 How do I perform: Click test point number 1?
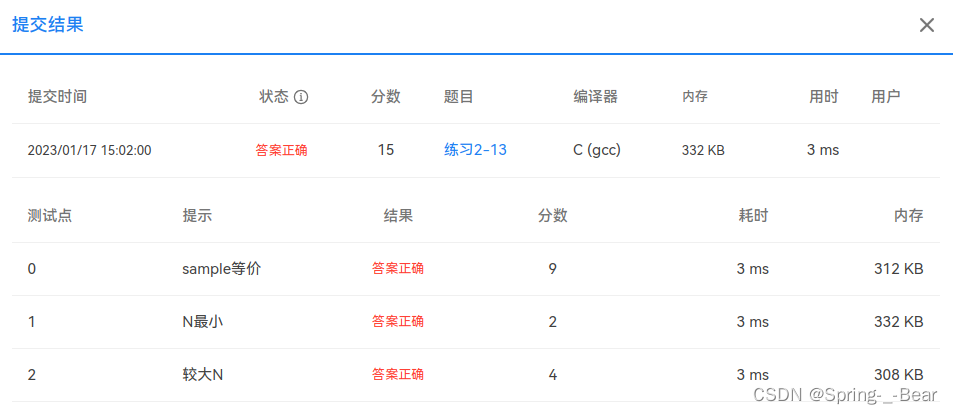pos(32,322)
